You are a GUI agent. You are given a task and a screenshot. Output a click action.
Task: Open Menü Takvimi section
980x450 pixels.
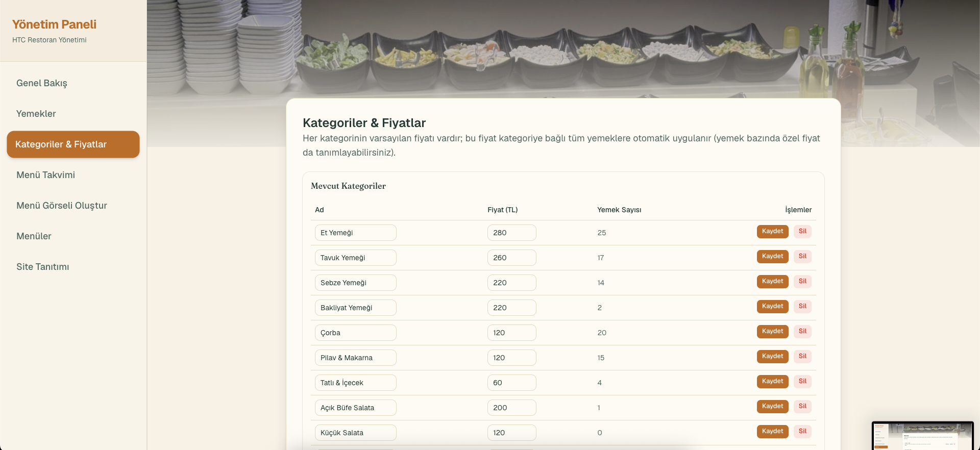(x=73, y=175)
